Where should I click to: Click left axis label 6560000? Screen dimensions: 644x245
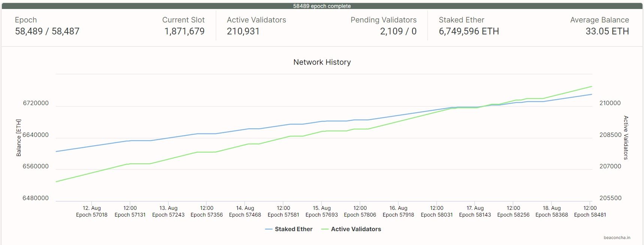tap(36, 166)
